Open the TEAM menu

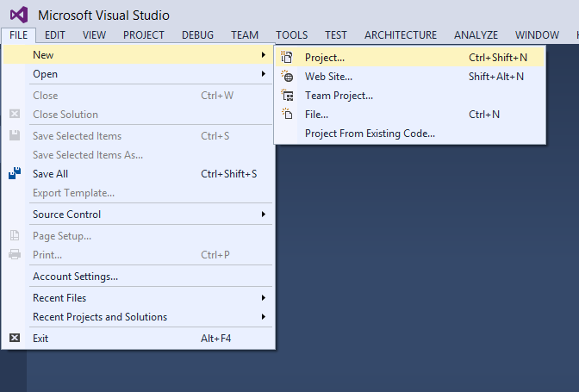(x=245, y=35)
